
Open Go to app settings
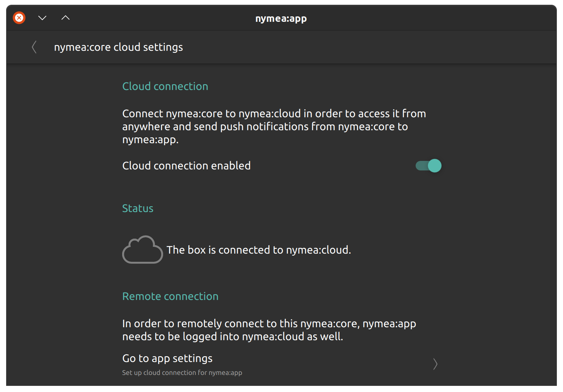pyautogui.click(x=282, y=364)
